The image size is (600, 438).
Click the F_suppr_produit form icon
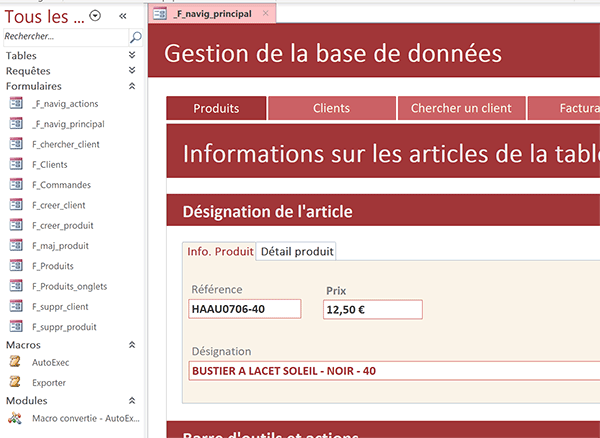[x=16, y=326]
